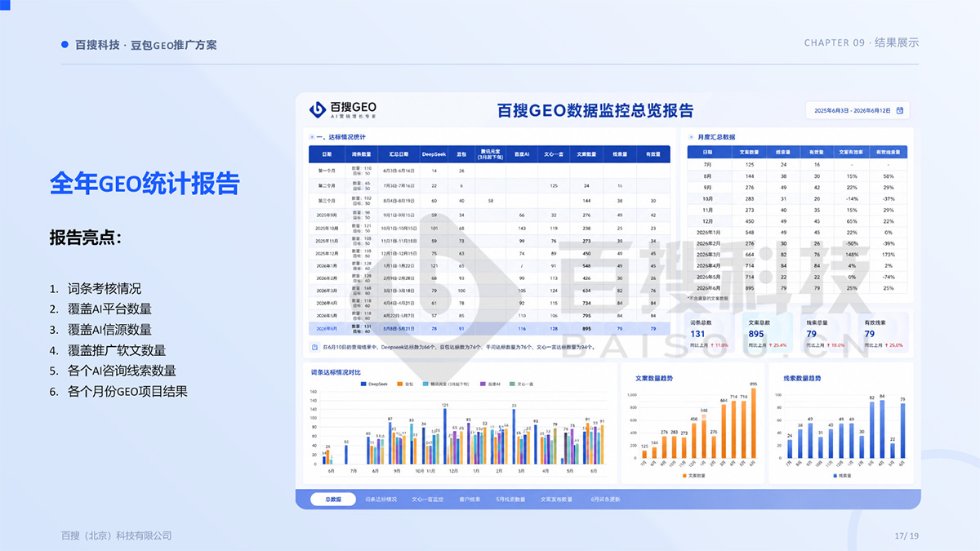The image size is (980, 551).
Task: Click the footer 百搜（北京）科技有限公司
Action: (117, 535)
